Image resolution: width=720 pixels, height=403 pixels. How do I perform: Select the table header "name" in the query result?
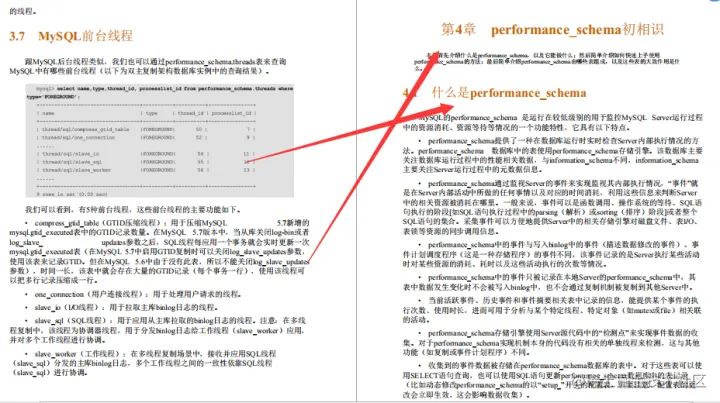[48, 113]
